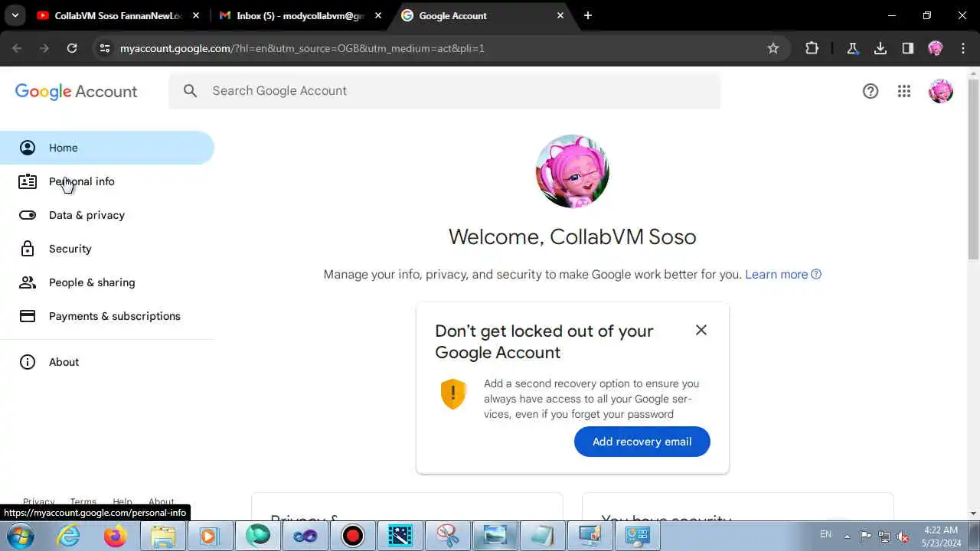Focus the Search Google Account field
The height and width of the screenshot is (551, 980).
tap(445, 90)
